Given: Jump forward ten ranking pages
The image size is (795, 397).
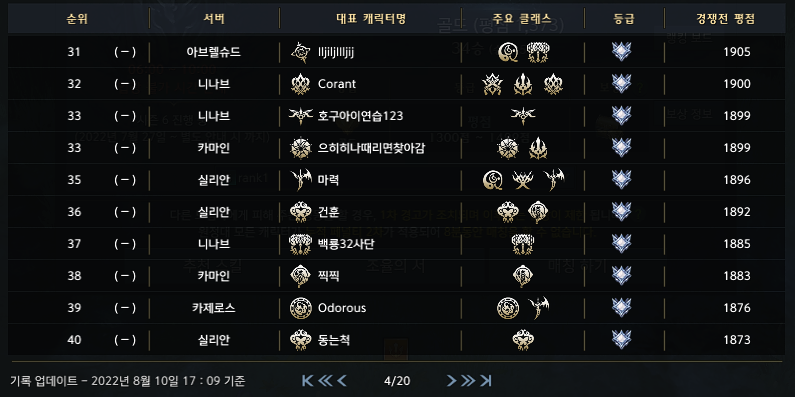Looking at the screenshot, I should tap(468, 380).
